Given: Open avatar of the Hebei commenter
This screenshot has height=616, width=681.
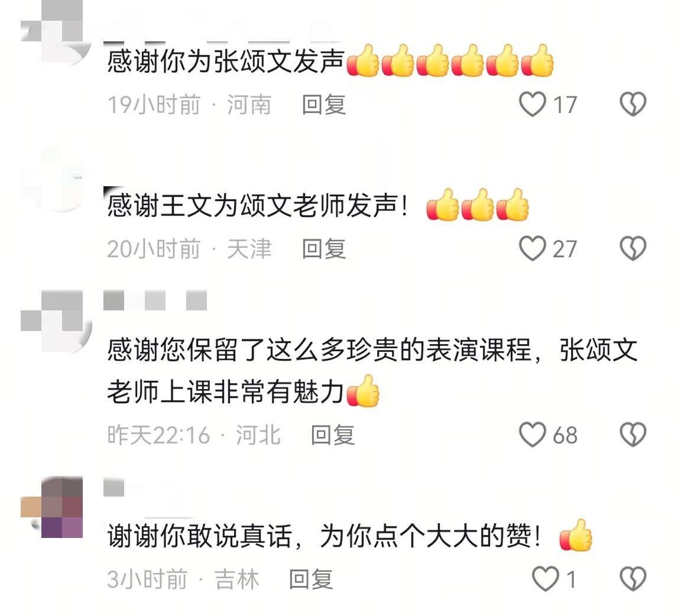Looking at the screenshot, I should pyautogui.click(x=56, y=320).
